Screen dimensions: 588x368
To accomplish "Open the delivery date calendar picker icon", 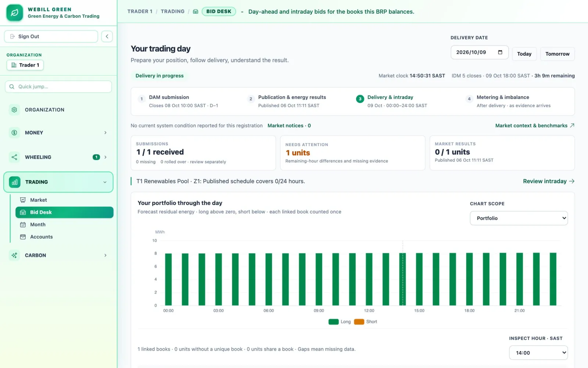I will (500, 52).
